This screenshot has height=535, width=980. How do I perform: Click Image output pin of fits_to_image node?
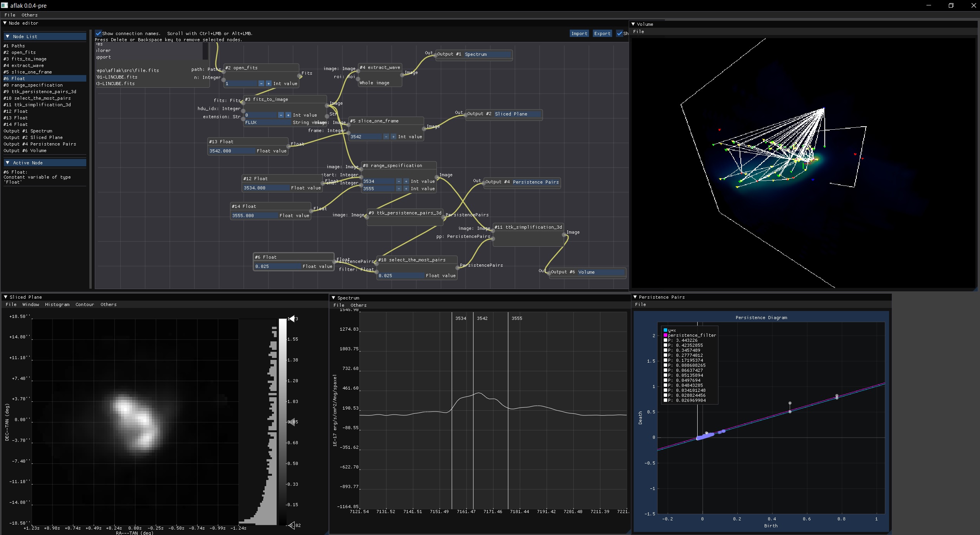click(x=327, y=105)
